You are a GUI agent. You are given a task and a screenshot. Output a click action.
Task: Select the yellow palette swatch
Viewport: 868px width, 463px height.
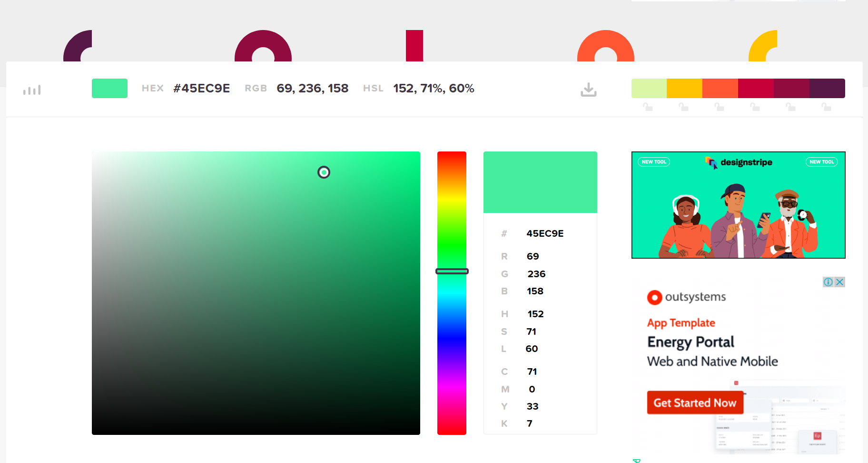(x=684, y=88)
